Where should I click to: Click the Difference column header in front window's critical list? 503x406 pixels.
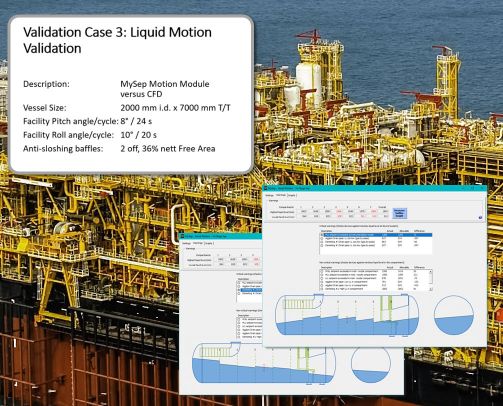419,231
